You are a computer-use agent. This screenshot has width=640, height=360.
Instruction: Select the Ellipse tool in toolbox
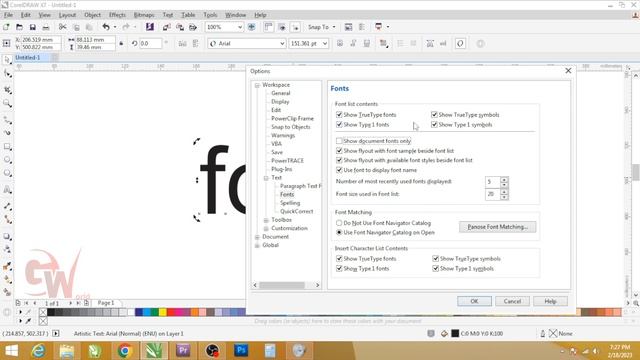(7, 160)
